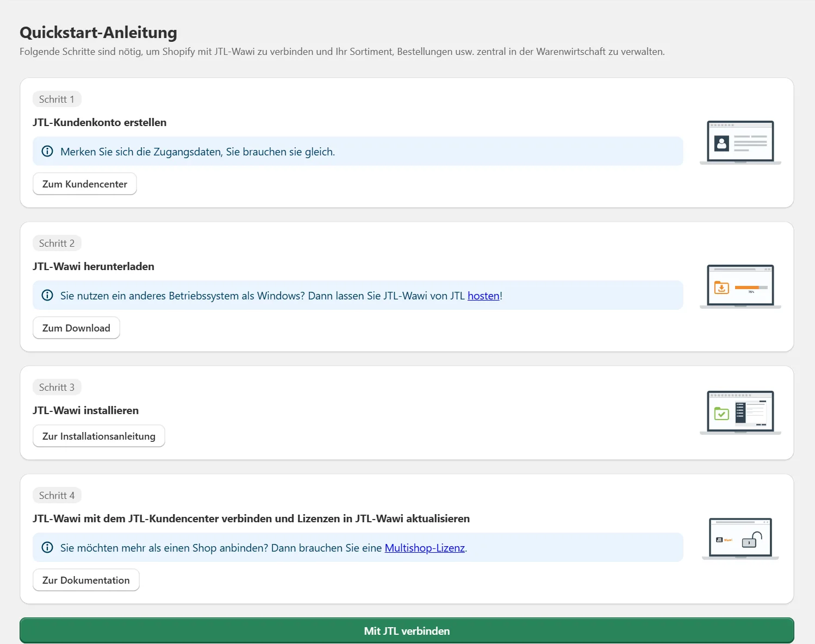
Task: Click the Schritt 4 badge
Action: 57,495
